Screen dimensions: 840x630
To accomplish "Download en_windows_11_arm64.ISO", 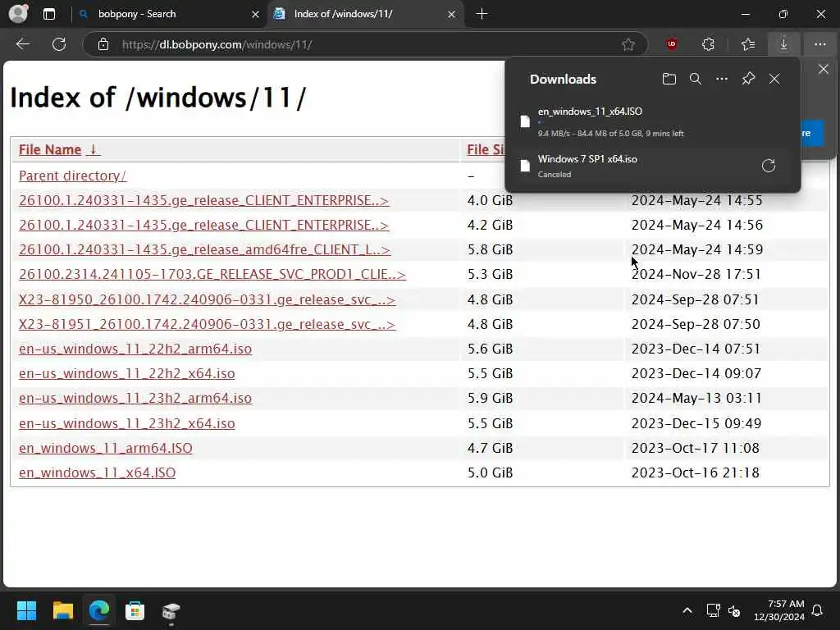I will pyautogui.click(x=106, y=448).
